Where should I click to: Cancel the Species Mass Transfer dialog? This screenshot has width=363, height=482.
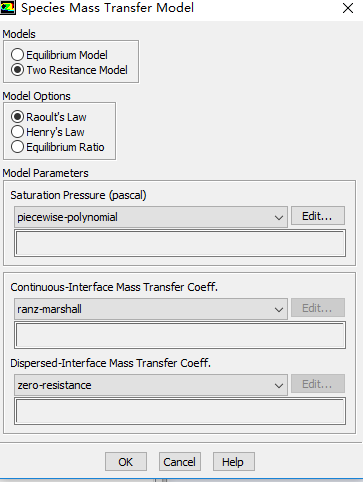(180, 462)
